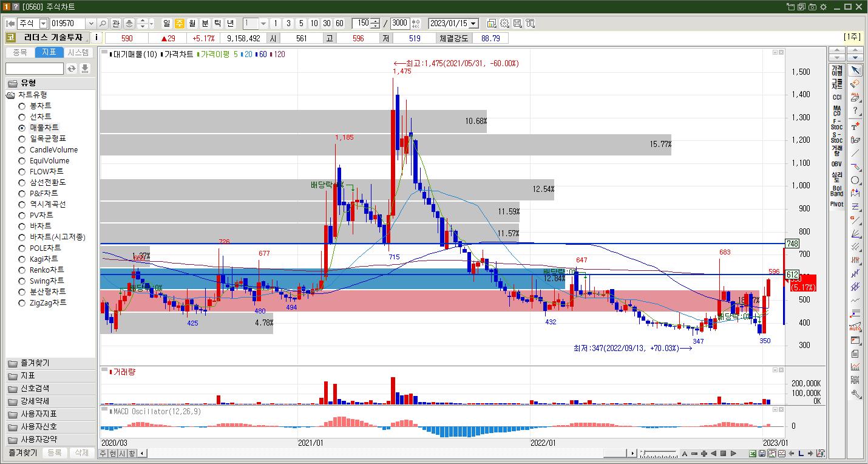The image size is (868, 464).
Task: Click the 등록 button at bottom left
Action: [x=55, y=453]
